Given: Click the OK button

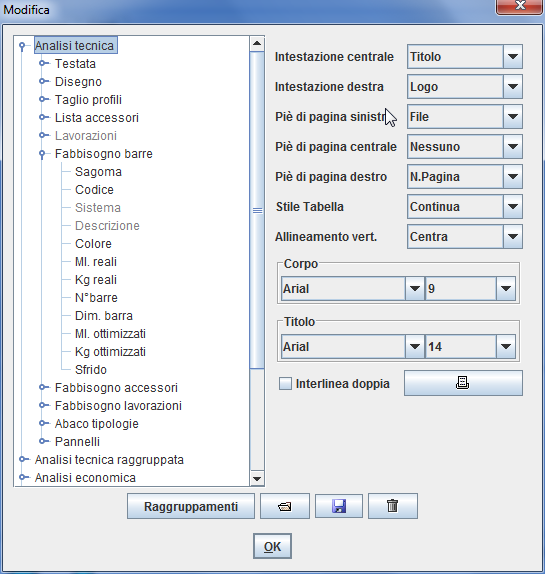Looking at the screenshot, I should tap(272, 546).
